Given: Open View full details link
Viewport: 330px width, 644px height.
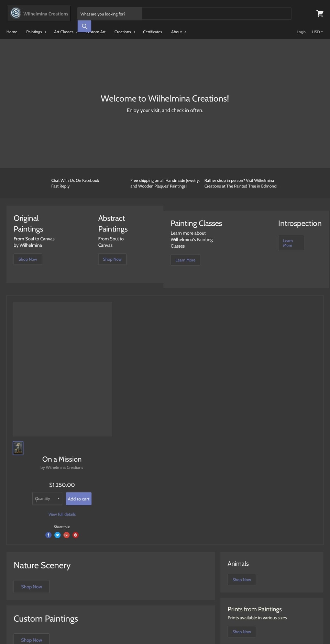Looking at the screenshot, I should tap(62, 514).
